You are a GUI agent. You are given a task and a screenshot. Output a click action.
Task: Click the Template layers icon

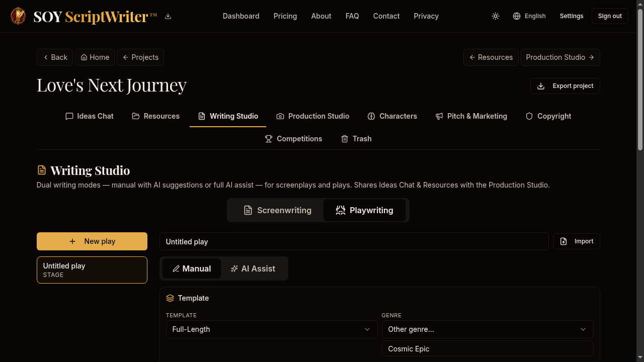(170, 298)
